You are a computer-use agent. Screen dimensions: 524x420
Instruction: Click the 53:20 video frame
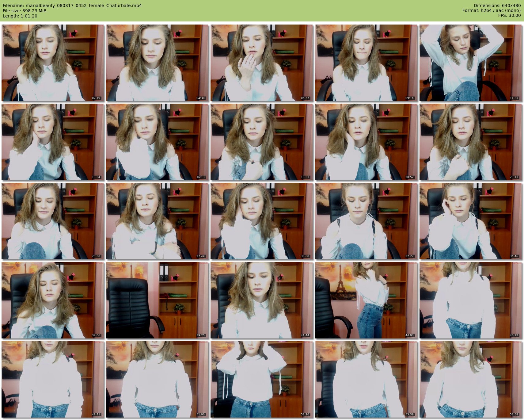pos(262,379)
